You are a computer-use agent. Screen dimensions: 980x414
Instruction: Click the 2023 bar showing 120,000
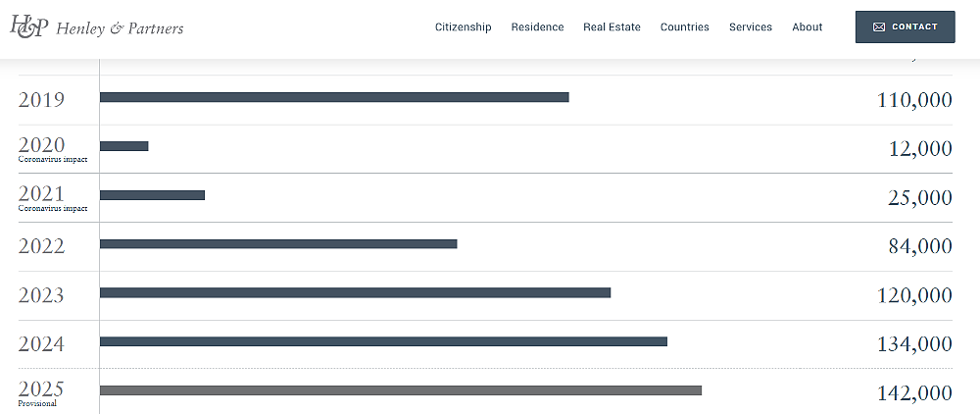[x=355, y=292]
